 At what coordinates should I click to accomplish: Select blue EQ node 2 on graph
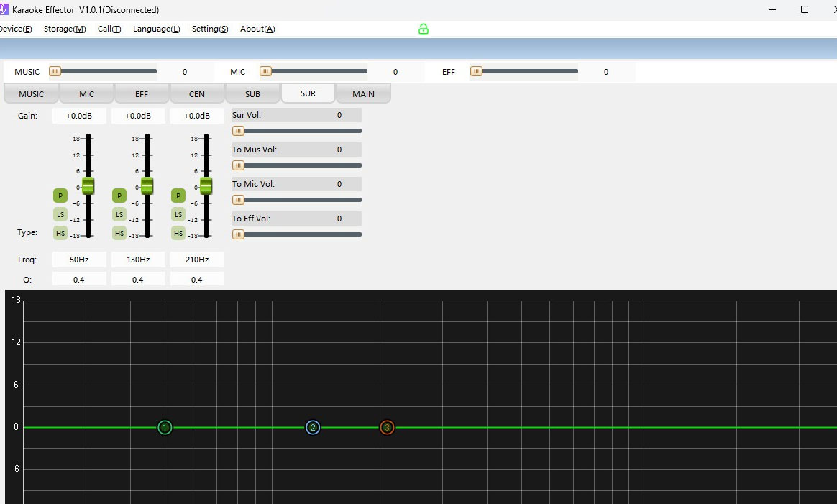313,428
